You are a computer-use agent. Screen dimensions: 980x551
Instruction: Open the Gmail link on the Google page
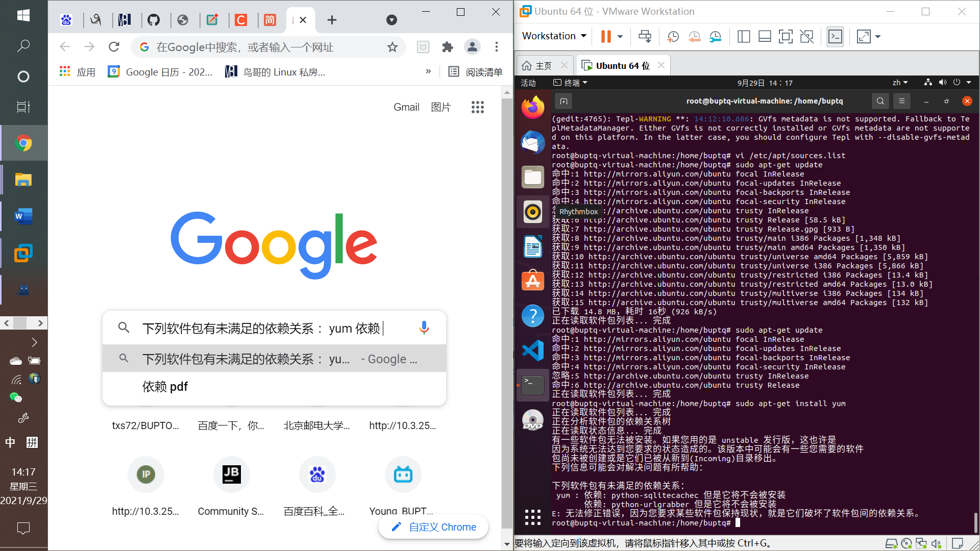coord(406,107)
